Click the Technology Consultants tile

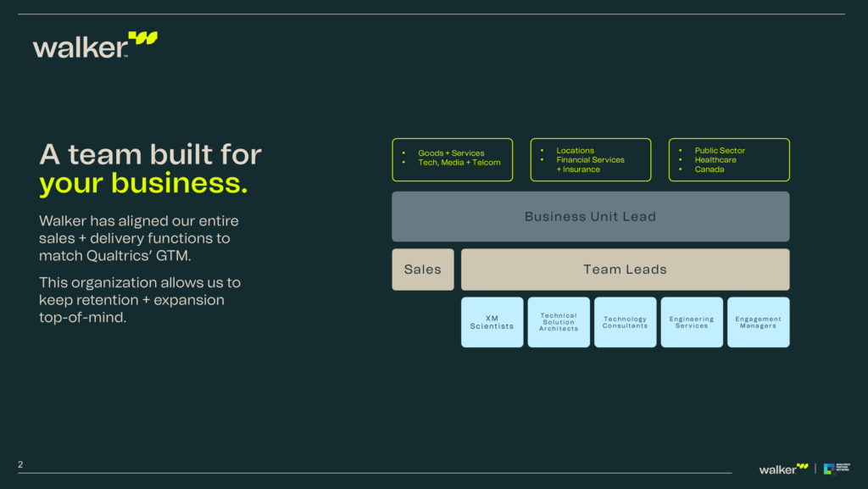click(625, 322)
